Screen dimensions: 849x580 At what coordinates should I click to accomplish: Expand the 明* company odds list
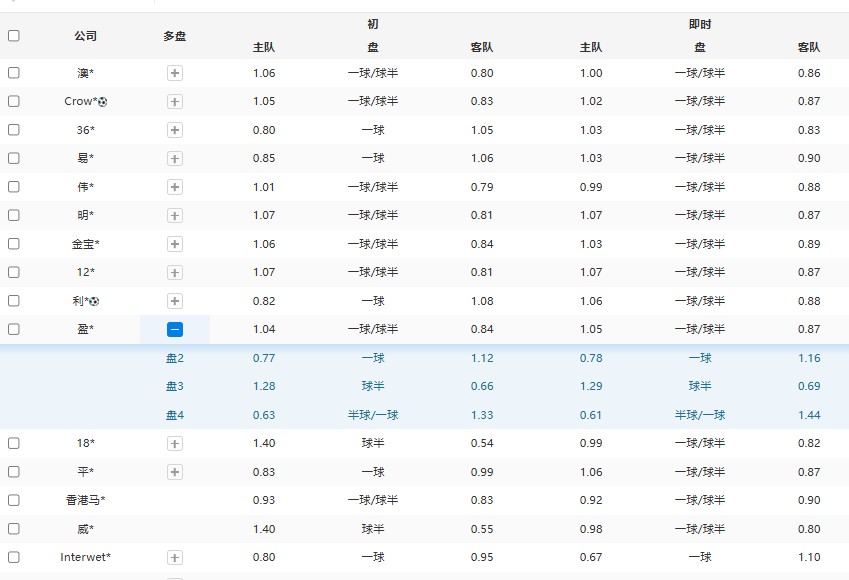(175, 214)
